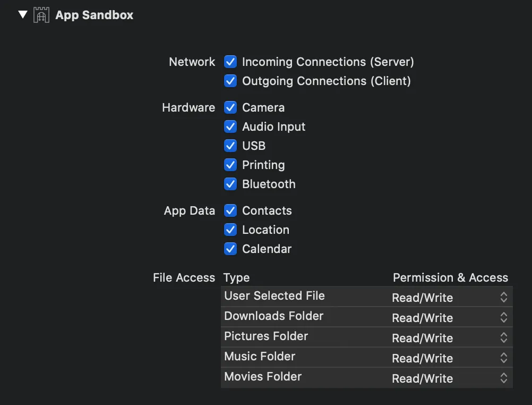Uncheck Incoming Connections (Server)

pos(230,62)
